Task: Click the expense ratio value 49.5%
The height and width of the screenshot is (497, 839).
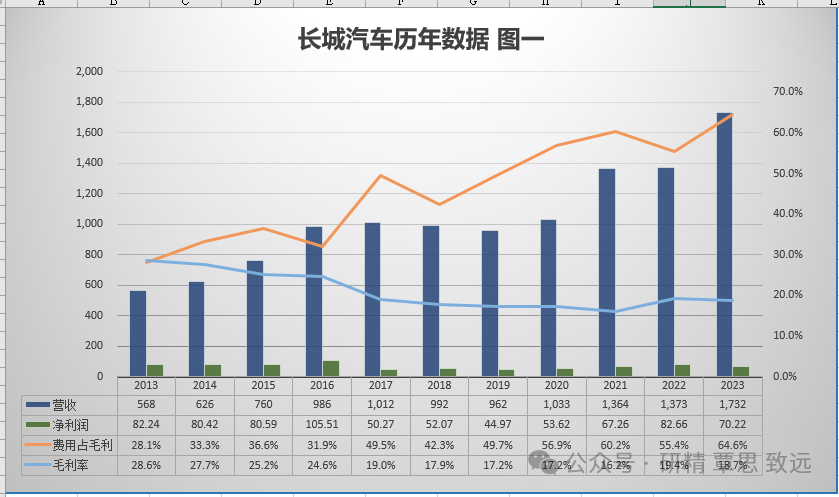Action: point(380,445)
